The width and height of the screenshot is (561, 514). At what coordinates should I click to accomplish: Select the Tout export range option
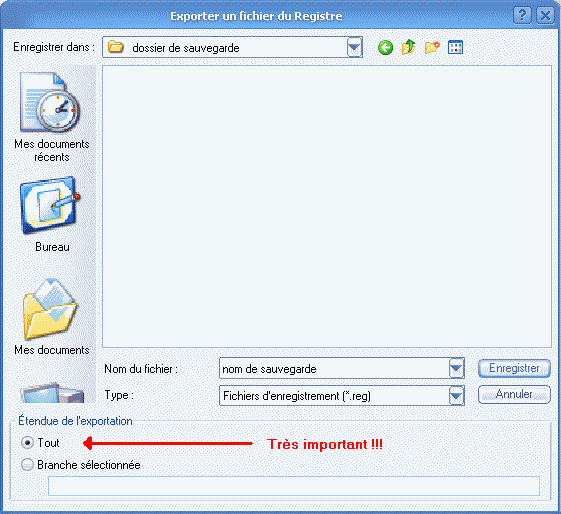(x=28, y=443)
